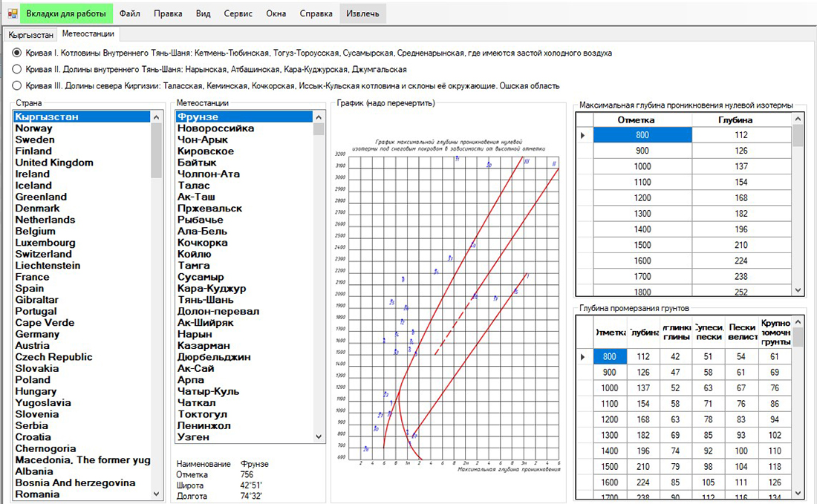Select the Тянь-Шань station
Viewport: 817px width, 504px height.
pos(244,300)
